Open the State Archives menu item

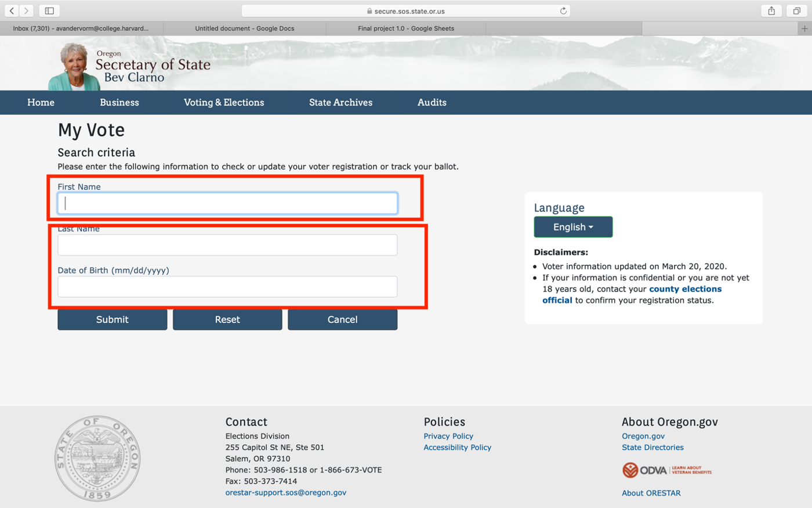click(340, 102)
